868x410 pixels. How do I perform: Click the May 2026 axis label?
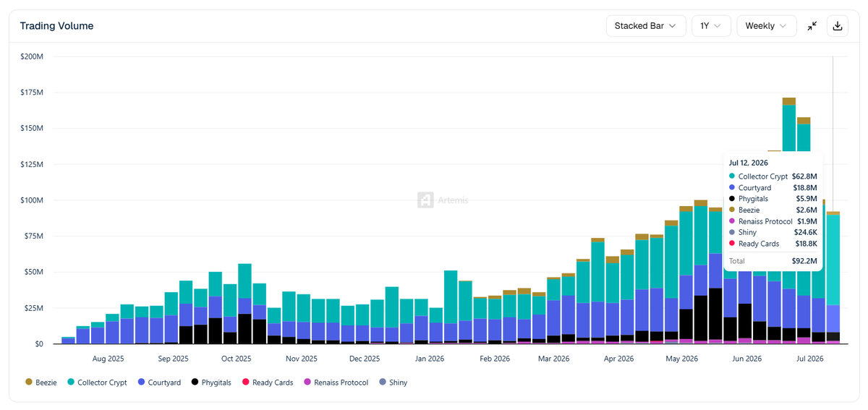tap(681, 359)
